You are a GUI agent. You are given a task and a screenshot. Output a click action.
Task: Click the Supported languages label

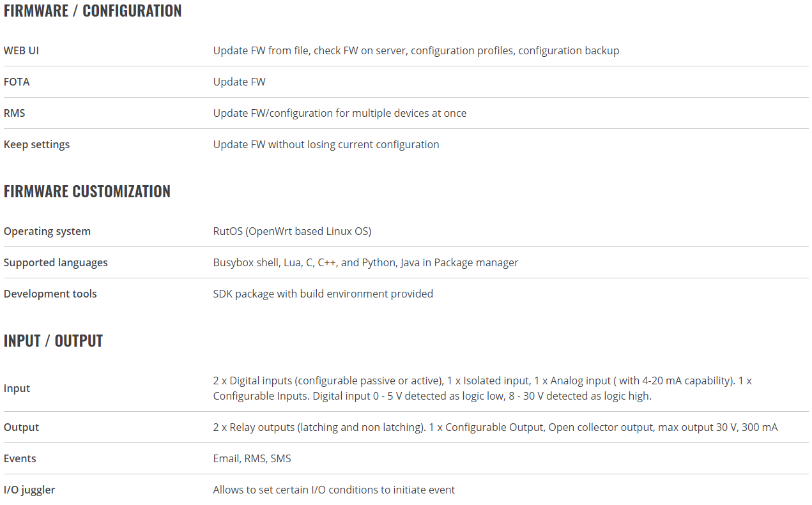(56, 262)
